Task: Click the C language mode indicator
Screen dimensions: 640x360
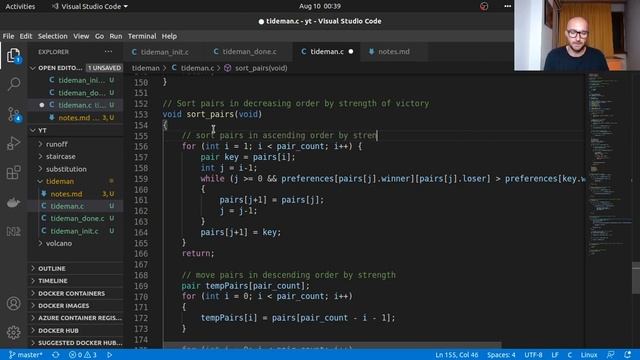Action: (569, 355)
